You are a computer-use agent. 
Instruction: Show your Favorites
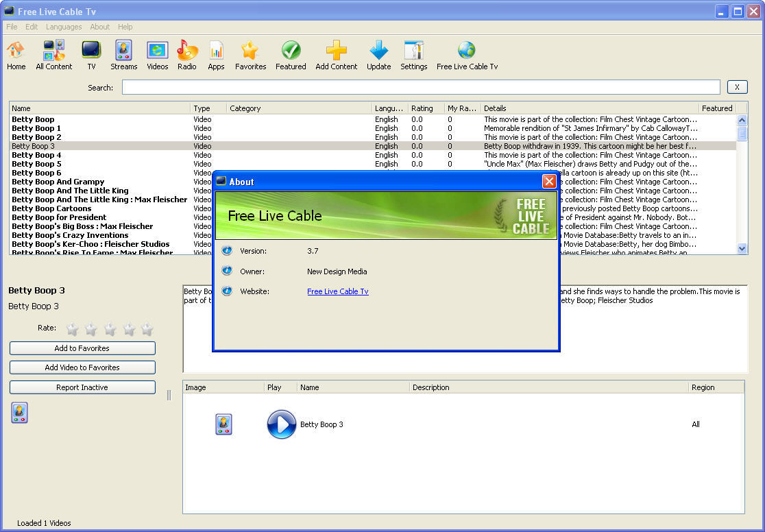pyautogui.click(x=250, y=55)
